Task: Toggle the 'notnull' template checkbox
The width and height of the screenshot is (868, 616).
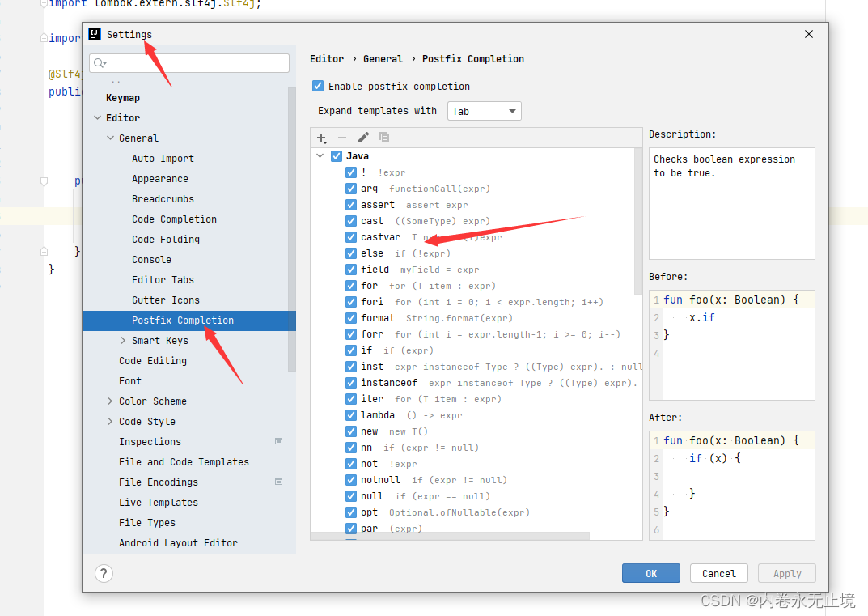Action: pos(351,480)
